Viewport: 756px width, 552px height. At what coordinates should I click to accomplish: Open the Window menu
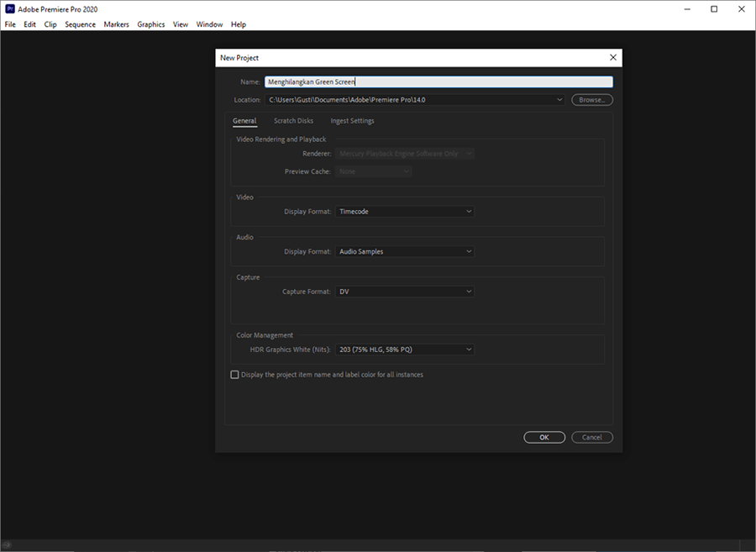point(209,24)
